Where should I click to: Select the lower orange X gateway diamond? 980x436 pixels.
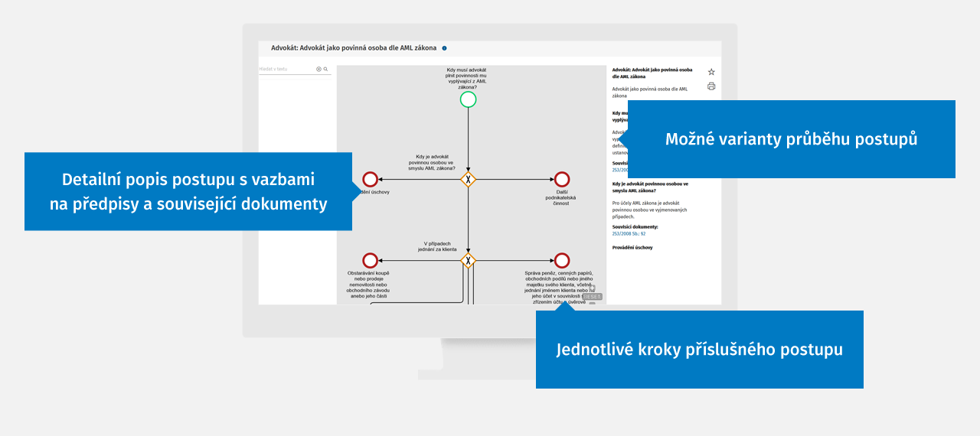[x=468, y=261]
